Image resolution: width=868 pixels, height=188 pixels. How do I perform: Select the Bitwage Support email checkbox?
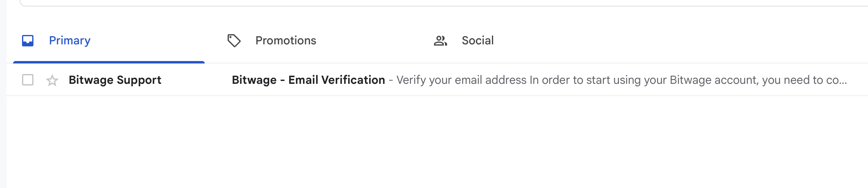28,80
